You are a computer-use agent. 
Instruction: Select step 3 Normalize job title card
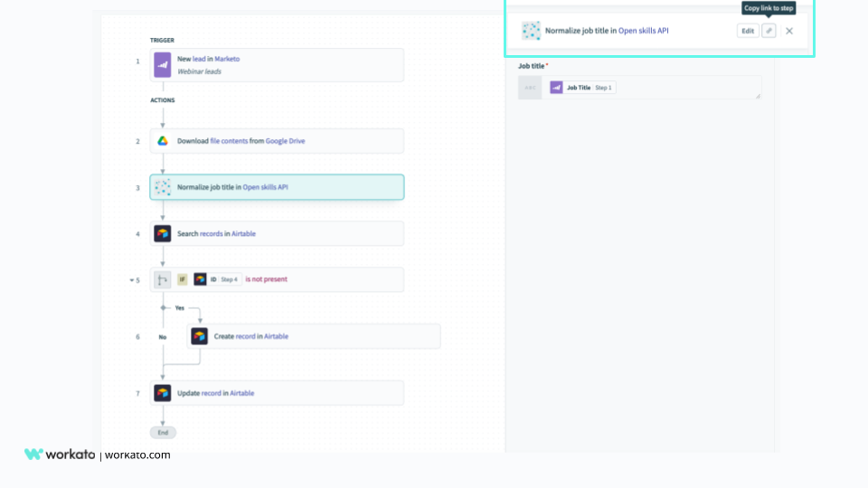click(x=277, y=187)
